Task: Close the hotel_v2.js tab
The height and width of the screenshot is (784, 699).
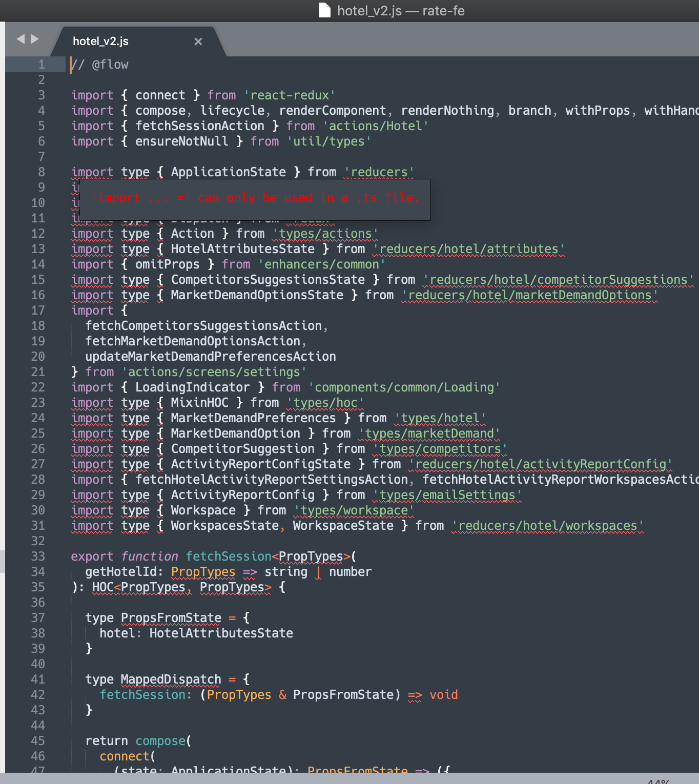Action: click(x=198, y=42)
